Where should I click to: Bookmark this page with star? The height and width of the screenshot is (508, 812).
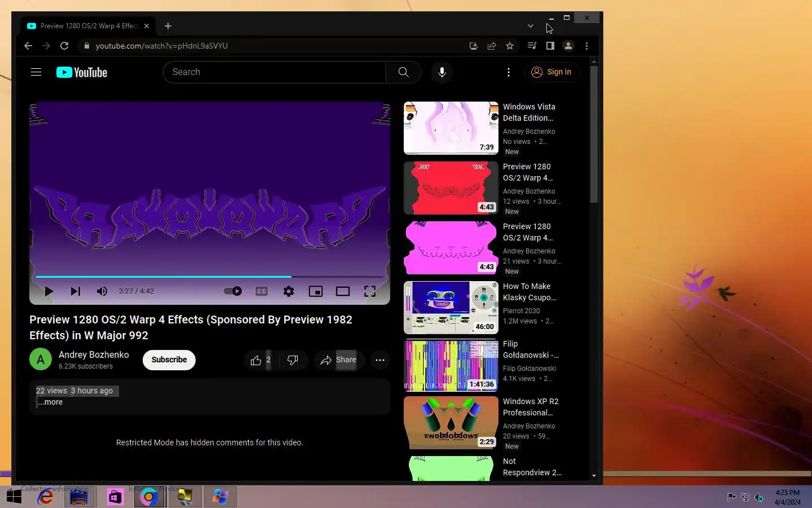510,46
